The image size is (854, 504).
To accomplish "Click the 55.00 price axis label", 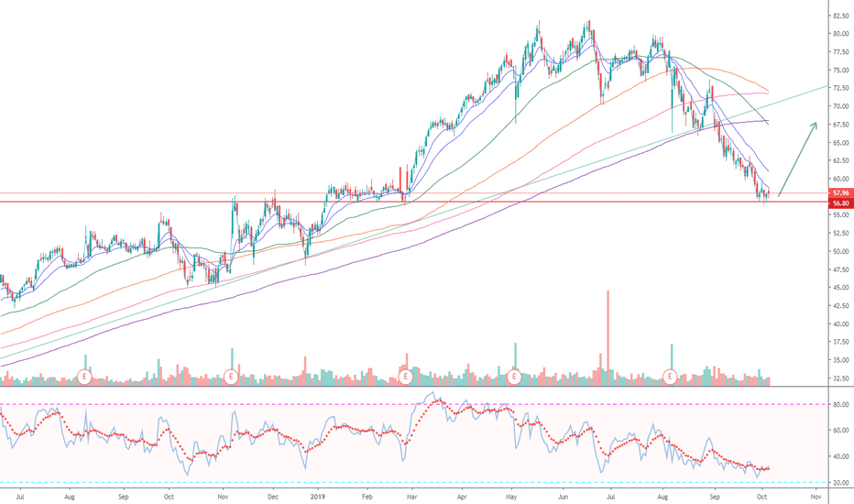I will (x=840, y=215).
